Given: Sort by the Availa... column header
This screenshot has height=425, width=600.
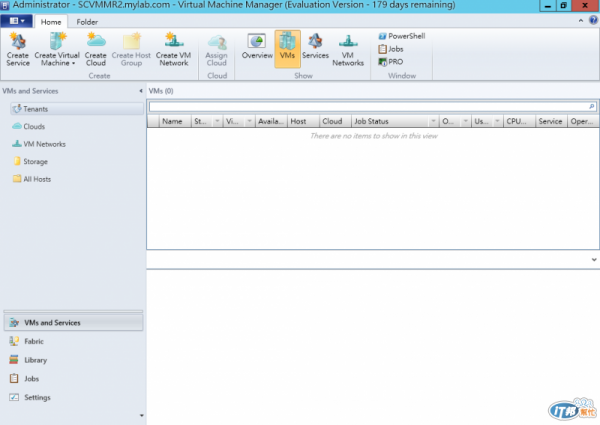Looking at the screenshot, I should pyautogui.click(x=271, y=121).
